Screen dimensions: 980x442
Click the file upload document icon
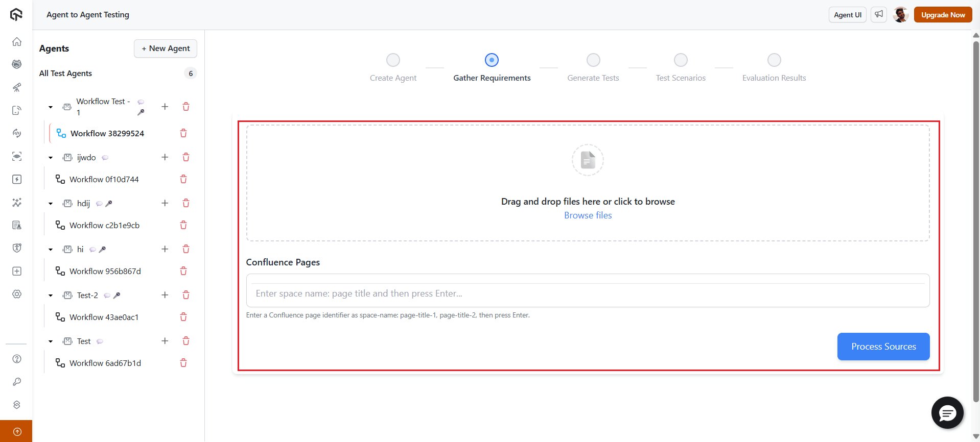pyautogui.click(x=588, y=160)
